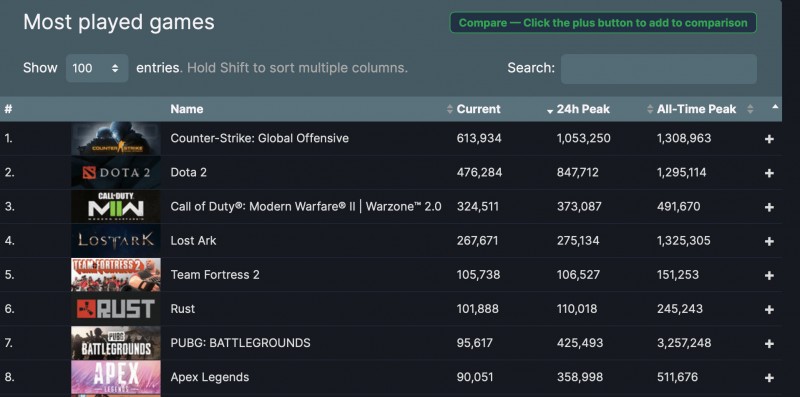Select PUBG all-time peak 3,257,248

coord(684,343)
